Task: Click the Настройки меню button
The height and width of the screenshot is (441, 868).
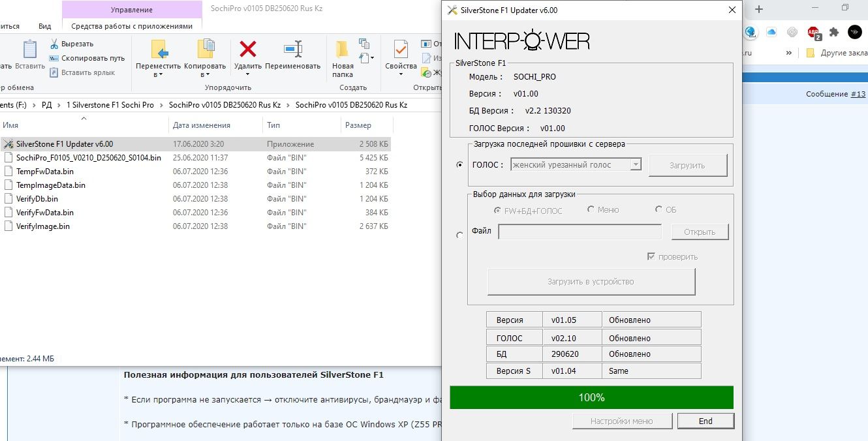Action: tap(621, 421)
